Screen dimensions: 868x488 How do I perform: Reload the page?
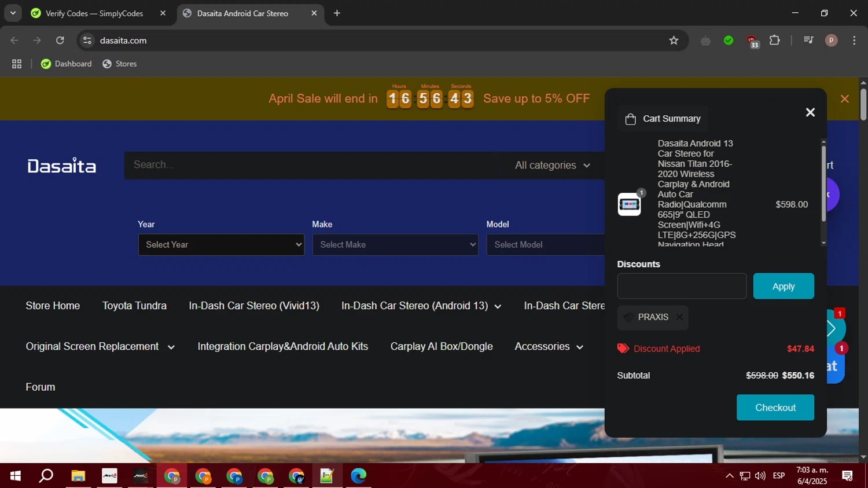point(60,41)
